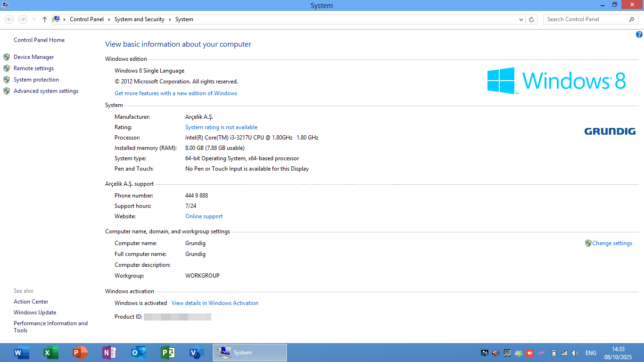Open 'System rating is not available' link

(x=221, y=127)
